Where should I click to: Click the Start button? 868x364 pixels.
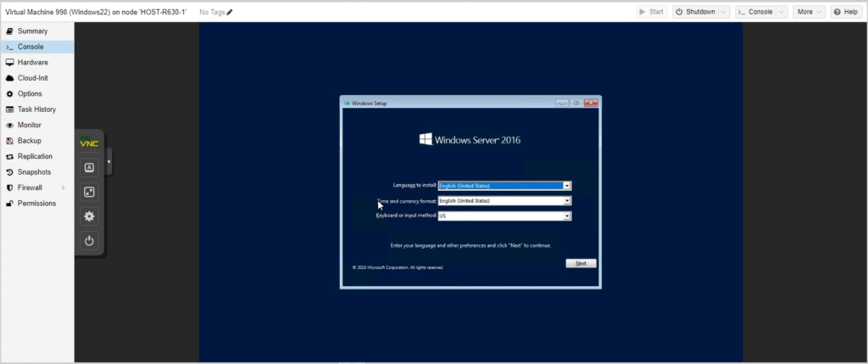[652, 12]
